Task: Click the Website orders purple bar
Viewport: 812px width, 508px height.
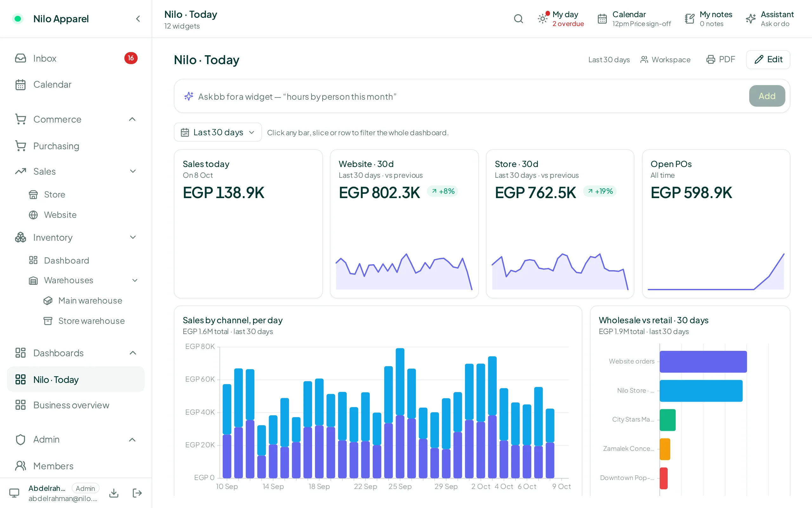Action: pyautogui.click(x=703, y=362)
